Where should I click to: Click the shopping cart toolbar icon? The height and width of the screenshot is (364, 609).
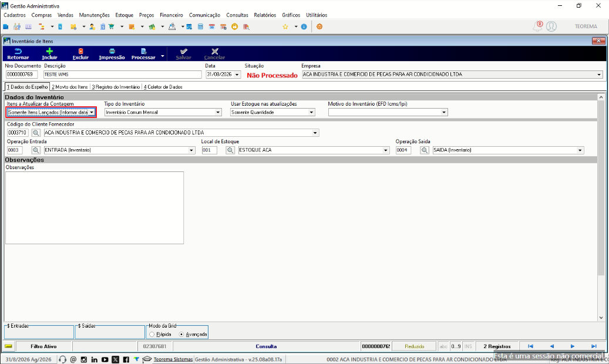[x=112, y=27]
